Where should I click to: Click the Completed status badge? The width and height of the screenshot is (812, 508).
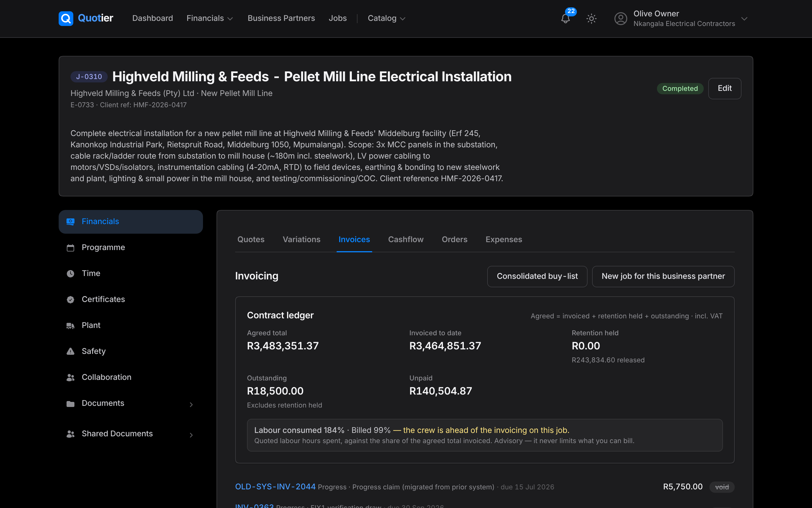(x=680, y=89)
